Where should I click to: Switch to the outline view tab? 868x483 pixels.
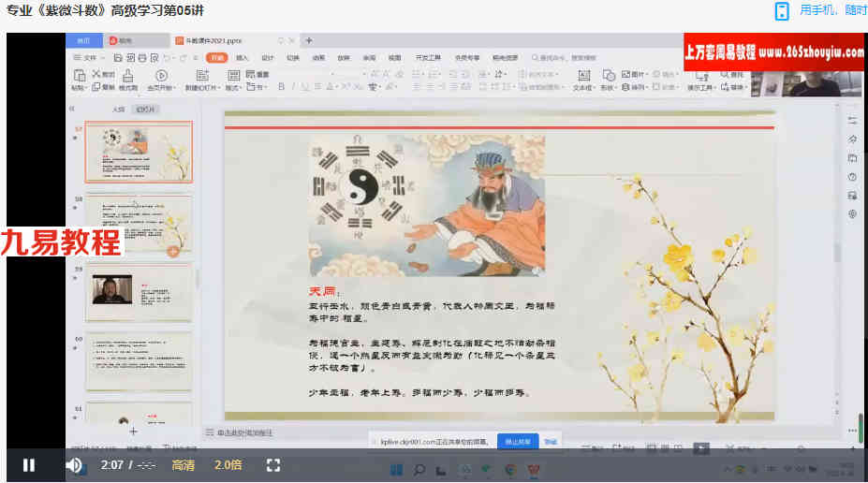(x=119, y=110)
